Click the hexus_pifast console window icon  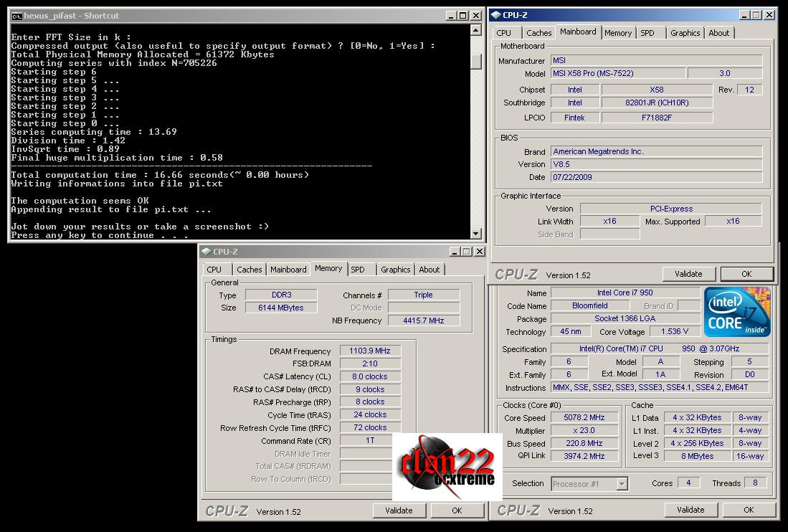click(x=16, y=16)
